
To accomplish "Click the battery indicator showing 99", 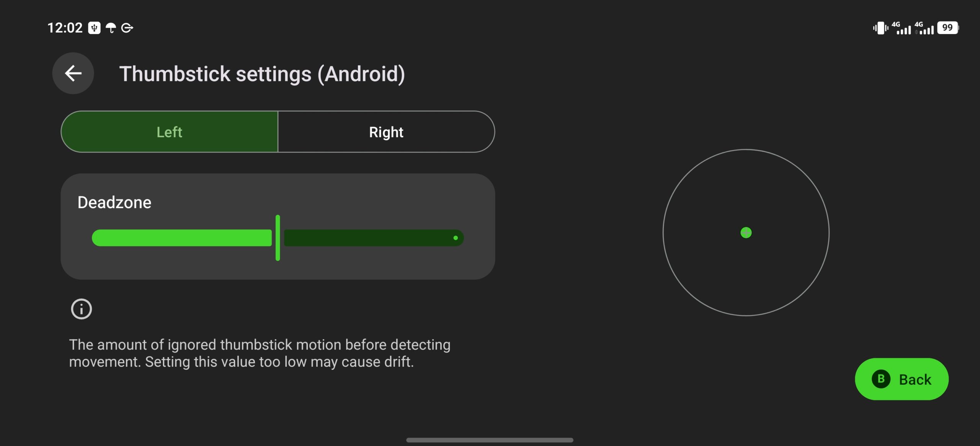I will coord(948,28).
